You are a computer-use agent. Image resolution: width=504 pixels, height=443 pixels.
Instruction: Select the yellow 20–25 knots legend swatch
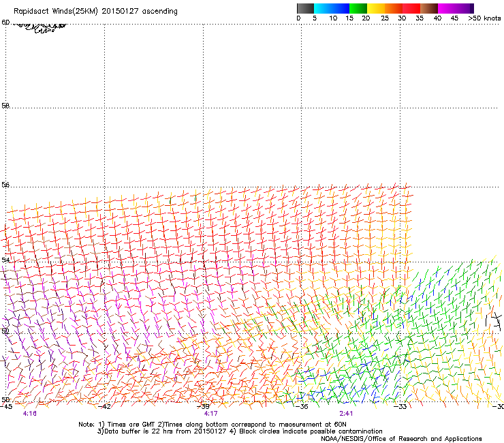tap(376, 8)
